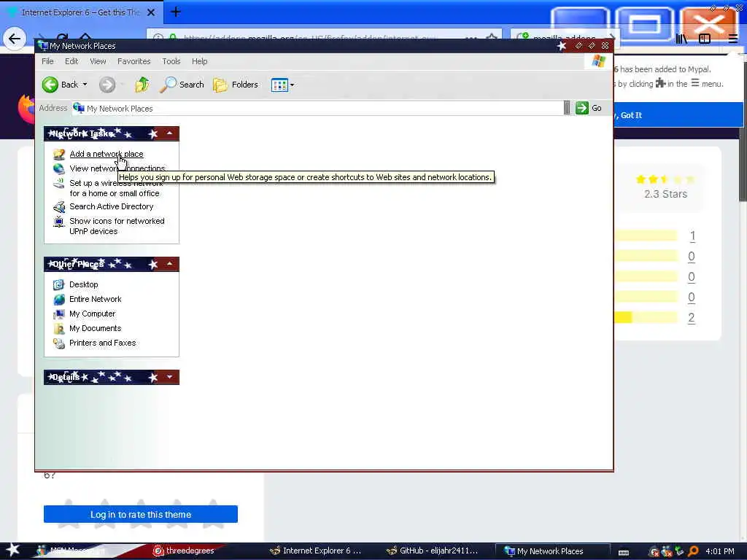Click Show icons for networked UPnP devices
The image size is (747, 560).
click(117, 226)
